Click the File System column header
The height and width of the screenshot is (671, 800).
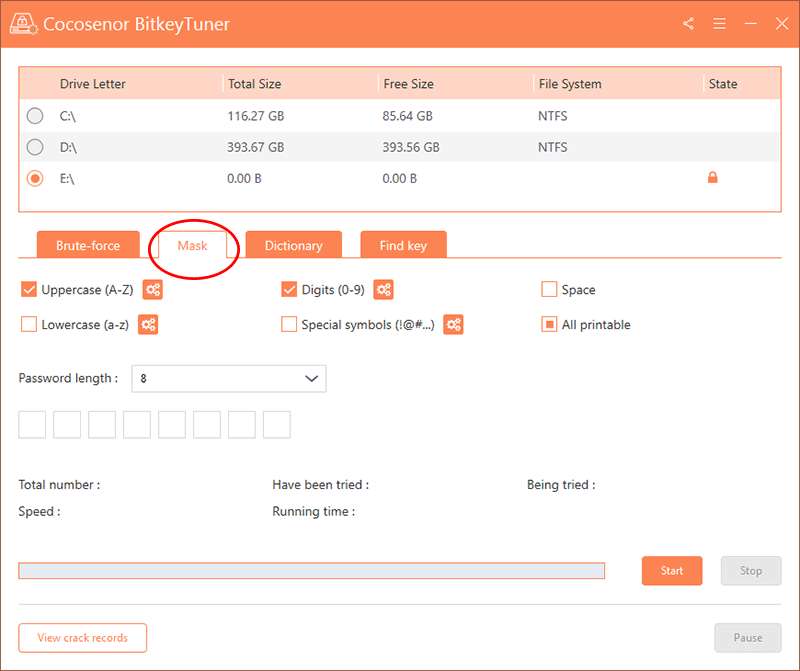point(570,84)
